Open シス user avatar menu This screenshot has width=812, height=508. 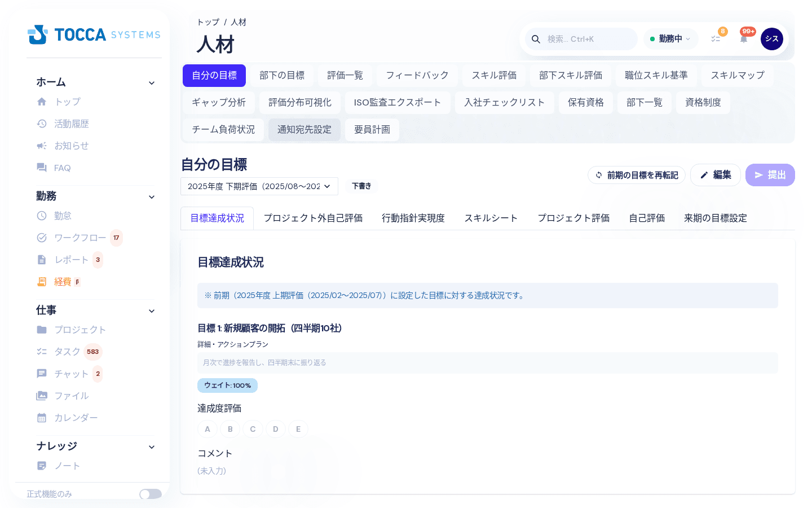pos(772,39)
